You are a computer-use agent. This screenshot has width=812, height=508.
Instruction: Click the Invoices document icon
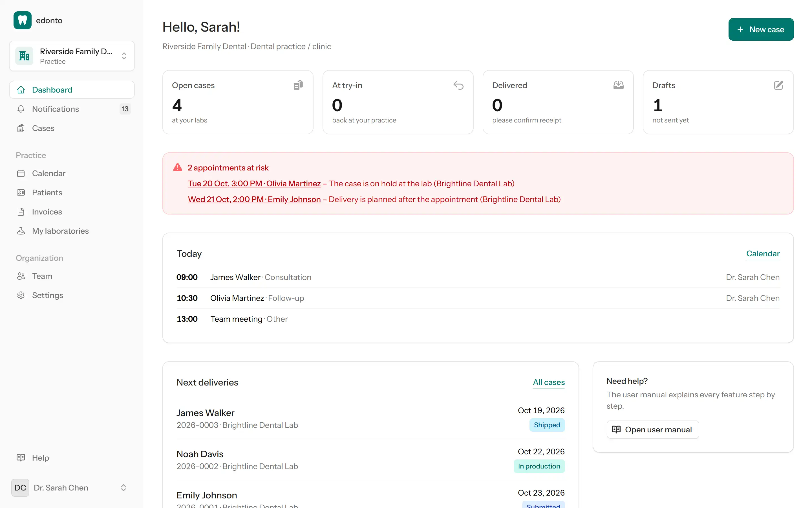coord(21,212)
